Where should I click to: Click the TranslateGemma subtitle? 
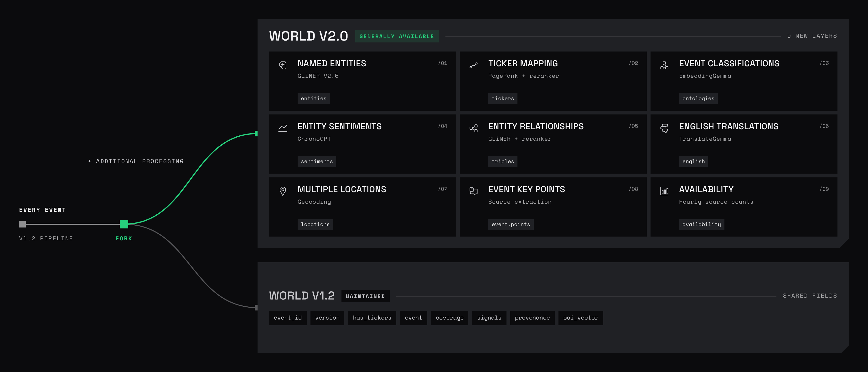click(705, 139)
